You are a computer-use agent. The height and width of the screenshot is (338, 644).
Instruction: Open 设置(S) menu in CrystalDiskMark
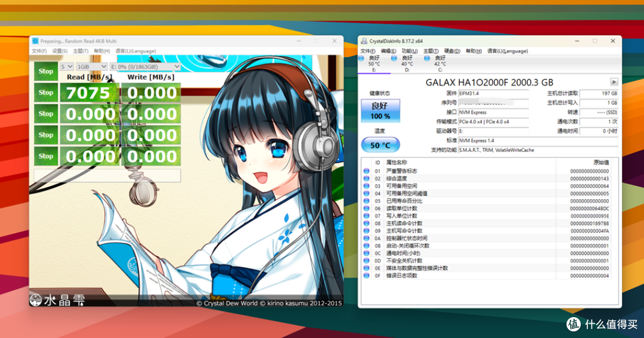(x=60, y=51)
